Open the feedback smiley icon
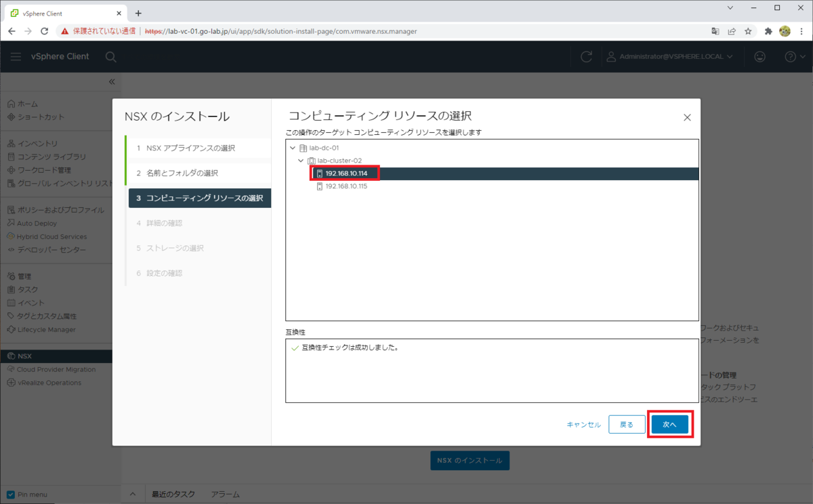813x504 pixels. pyautogui.click(x=761, y=57)
